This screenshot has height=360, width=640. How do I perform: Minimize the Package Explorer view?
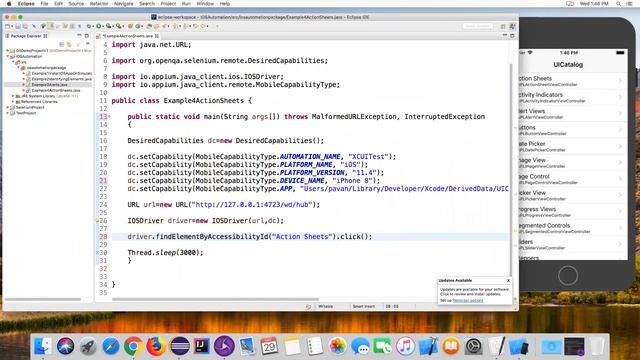(79, 36)
